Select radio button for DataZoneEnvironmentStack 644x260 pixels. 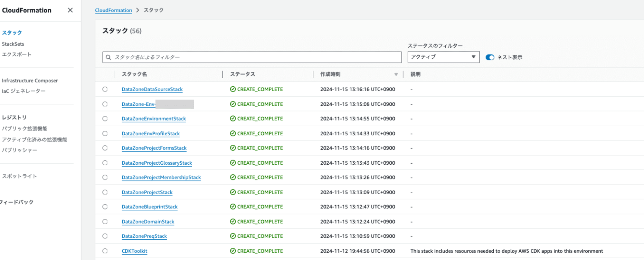105,119
